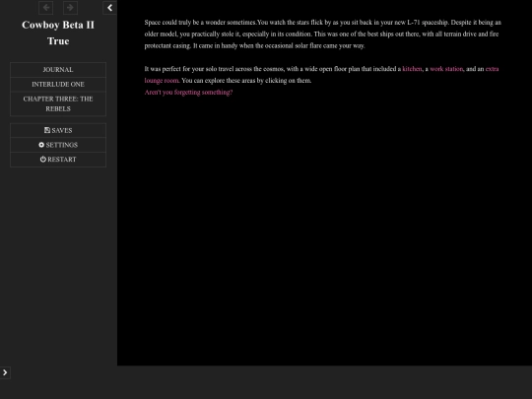Follow the kitchen link
The height and width of the screenshot is (399, 532).
coord(412,69)
